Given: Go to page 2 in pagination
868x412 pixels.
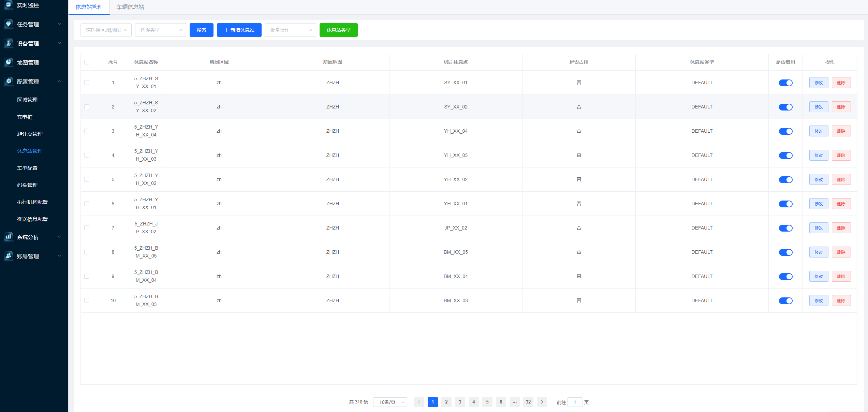Looking at the screenshot, I should [x=446, y=402].
